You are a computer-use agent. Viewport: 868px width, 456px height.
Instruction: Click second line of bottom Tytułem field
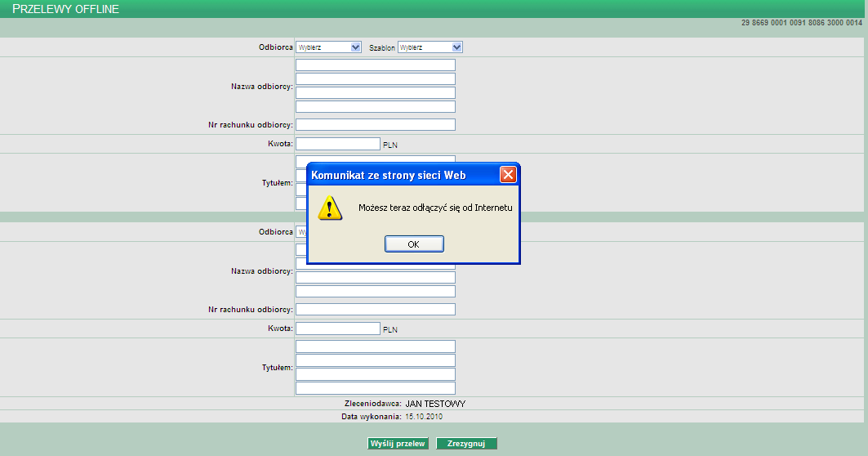(376, 360)
